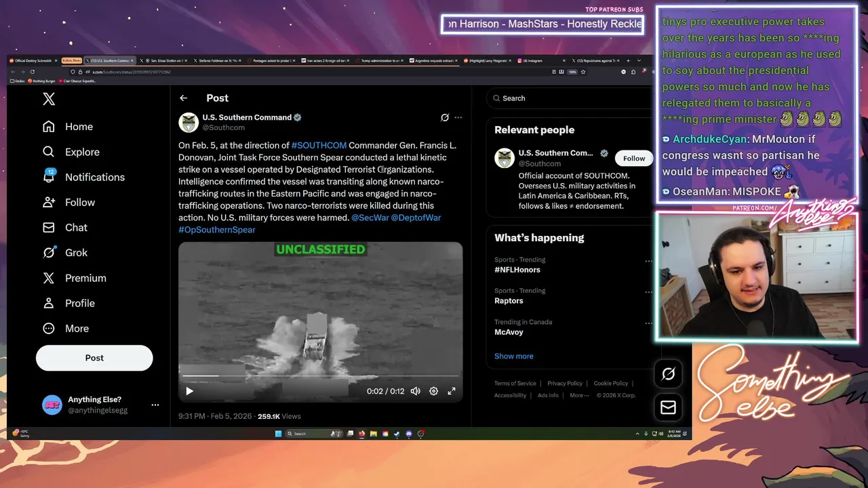
Task: Click the X search field
Action: click(570, 98)
